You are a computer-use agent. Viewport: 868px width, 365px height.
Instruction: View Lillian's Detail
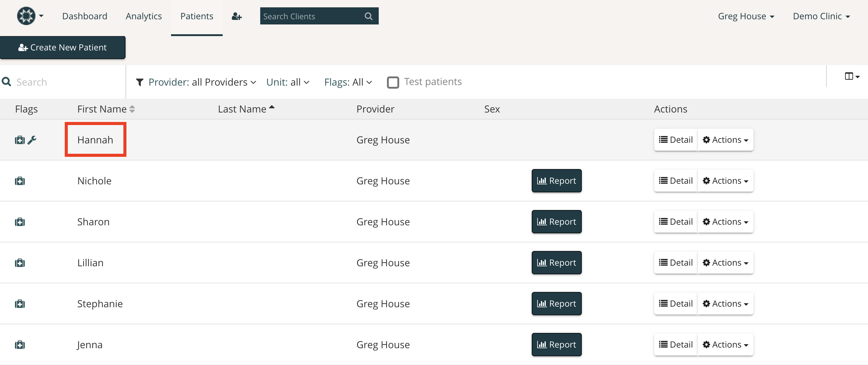[x=676, y=263]
